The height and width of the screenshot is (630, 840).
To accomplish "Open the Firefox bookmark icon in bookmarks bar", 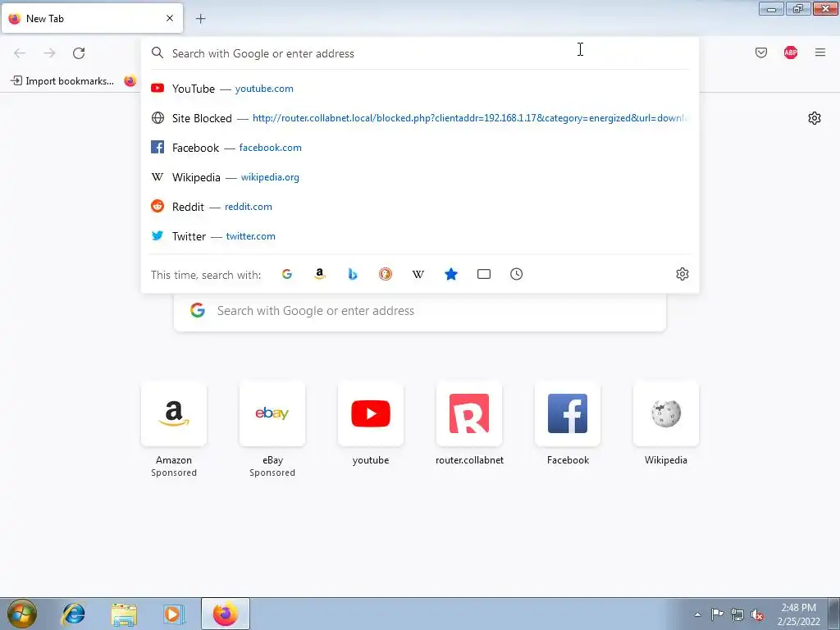I will (x=130, y=81).
